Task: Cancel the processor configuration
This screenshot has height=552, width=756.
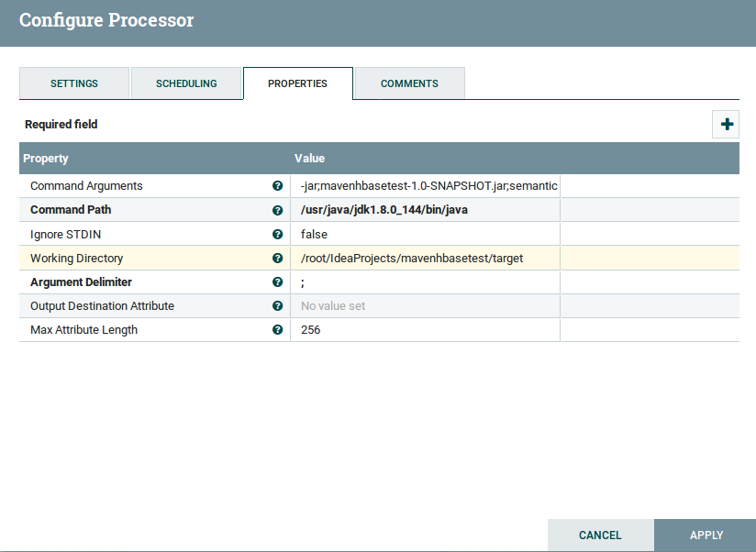Action: 600,535
